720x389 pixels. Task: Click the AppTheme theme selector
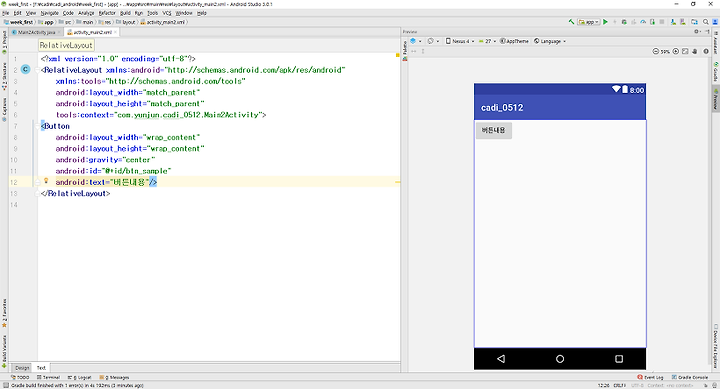tap(514, 41)
